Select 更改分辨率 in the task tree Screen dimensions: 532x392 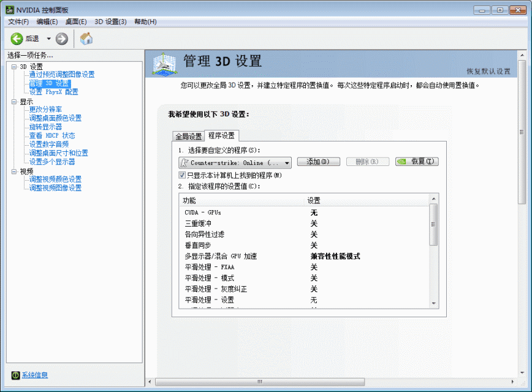click(x=45, y=110)
